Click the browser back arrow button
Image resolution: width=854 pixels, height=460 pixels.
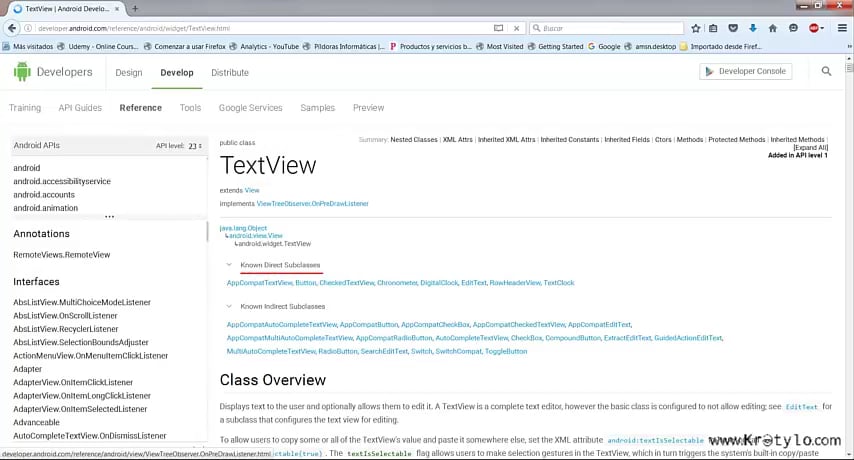click(x=11, y=28)
